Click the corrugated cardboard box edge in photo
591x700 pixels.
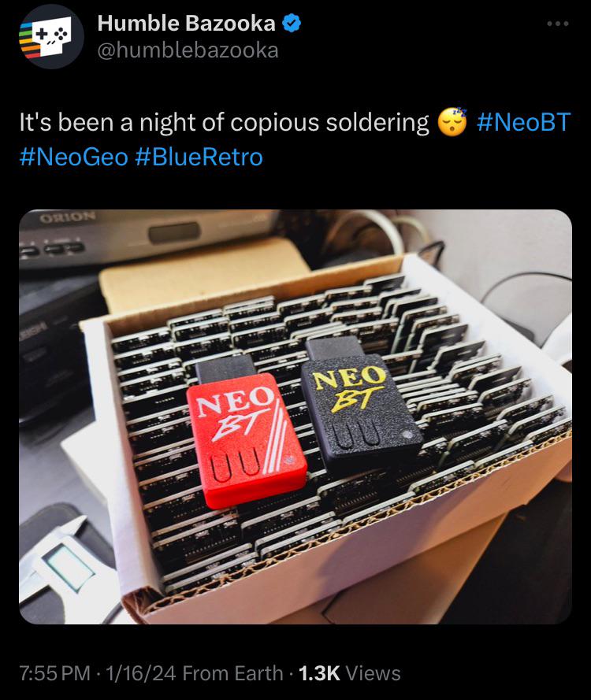tap(358, 518)
